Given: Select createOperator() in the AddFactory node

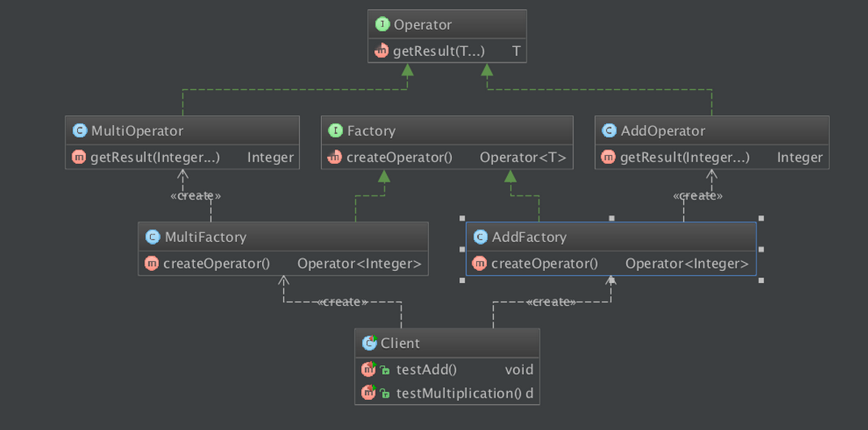Looking at the screenshot, I should tap(544, 264).
